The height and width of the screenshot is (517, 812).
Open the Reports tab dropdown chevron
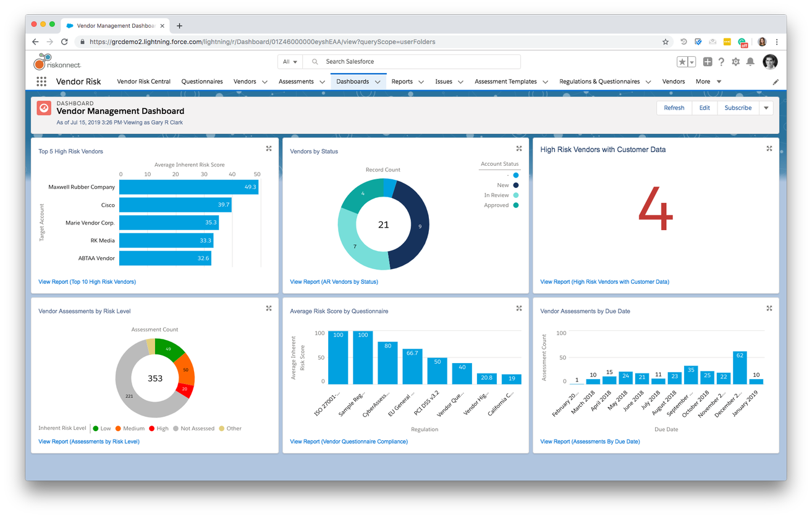pyautogui.click(x=421, y=82)
